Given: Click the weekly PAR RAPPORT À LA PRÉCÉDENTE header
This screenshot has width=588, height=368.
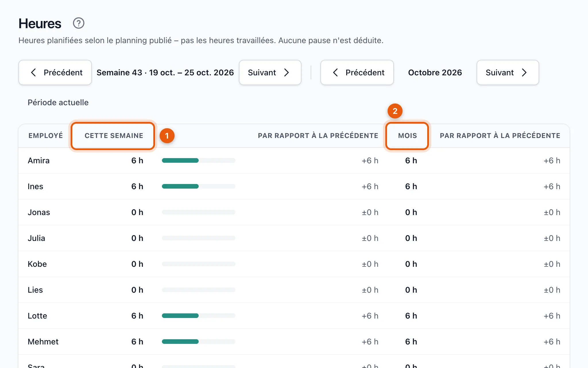Looking at the screenshot, I should click(318, 136).
